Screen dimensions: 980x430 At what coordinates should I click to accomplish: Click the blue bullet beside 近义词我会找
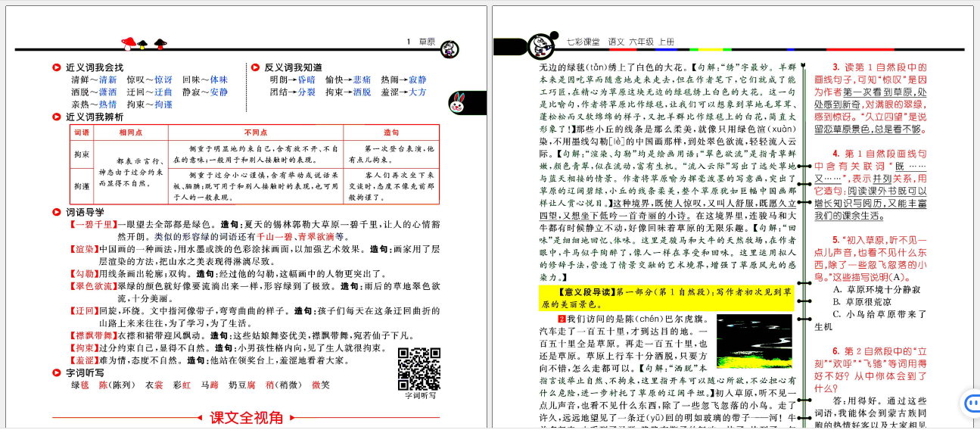(x=57, y=67)
